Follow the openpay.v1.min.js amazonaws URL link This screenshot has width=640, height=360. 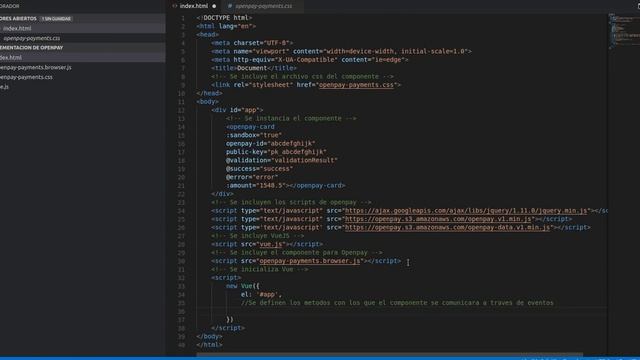click(x=438, y=219)
